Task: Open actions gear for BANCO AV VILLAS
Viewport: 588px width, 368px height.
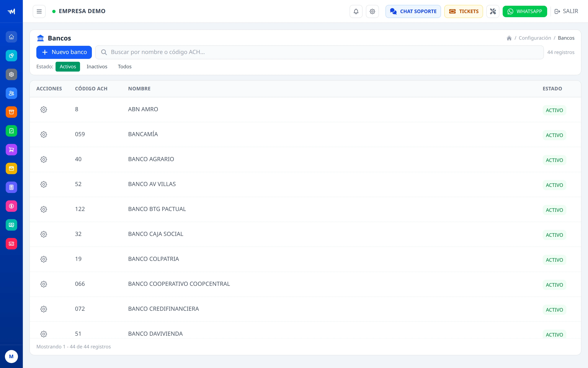Action: coord(44,184)
